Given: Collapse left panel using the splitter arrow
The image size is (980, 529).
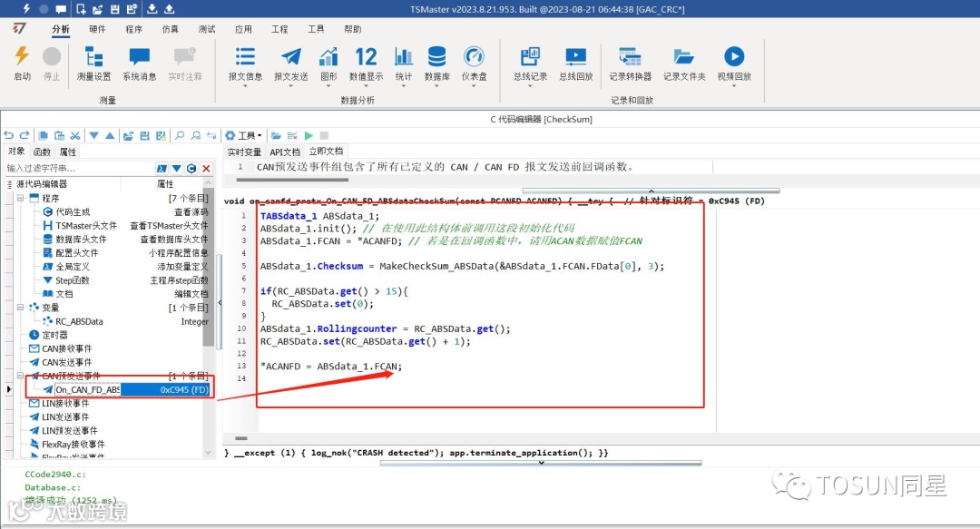Looking at the screenshot, I should [220, 303].
